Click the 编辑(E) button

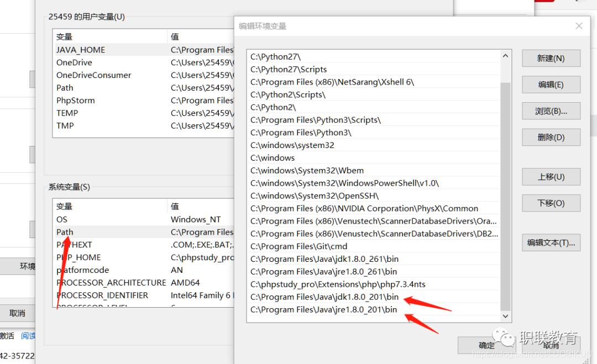pos(551,85)
